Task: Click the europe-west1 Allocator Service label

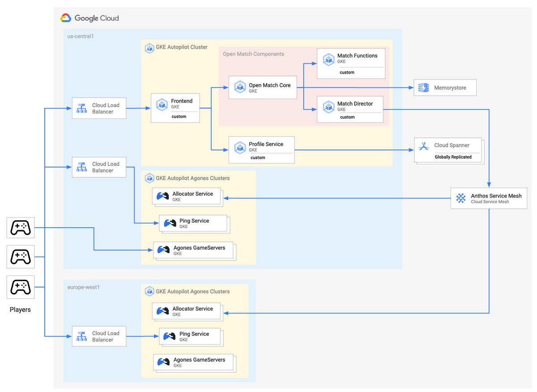Action: point(193,309)
